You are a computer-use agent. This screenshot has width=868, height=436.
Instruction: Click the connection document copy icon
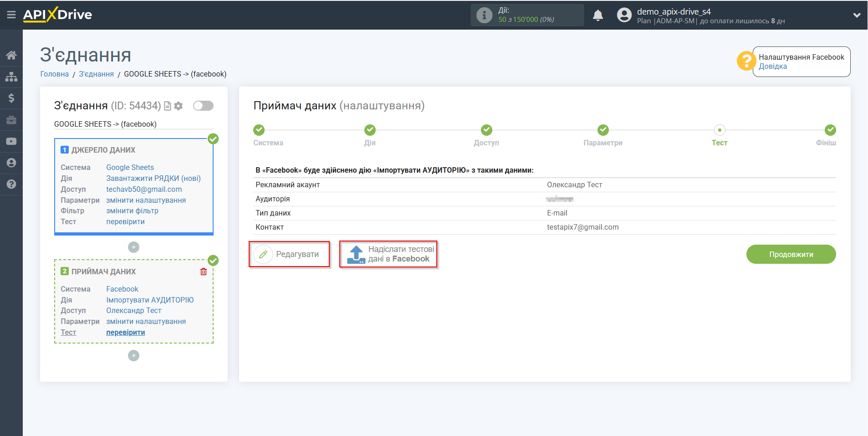[168, 106]
